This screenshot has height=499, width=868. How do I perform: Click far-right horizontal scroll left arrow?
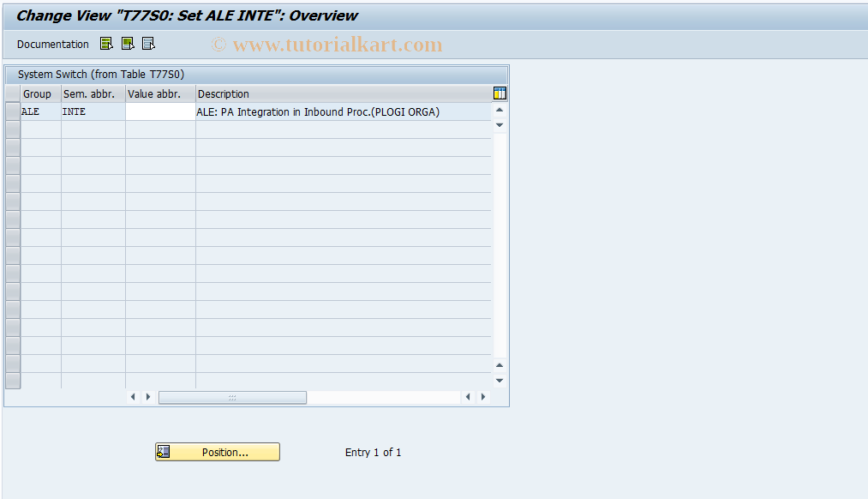[x=469, y=397]
